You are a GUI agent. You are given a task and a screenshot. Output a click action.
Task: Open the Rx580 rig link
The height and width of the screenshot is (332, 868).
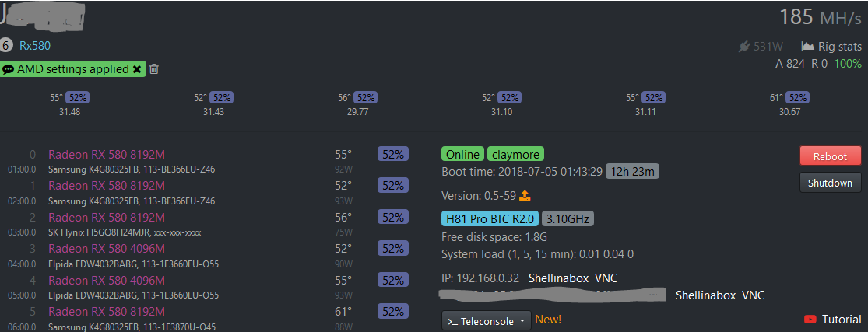pos(35,46)
